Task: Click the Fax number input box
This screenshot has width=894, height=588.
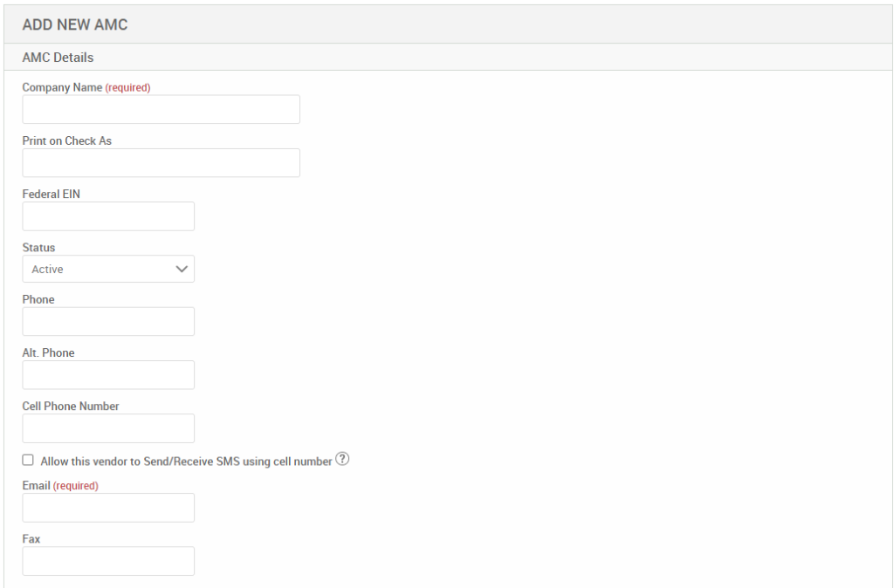Action: pos(108,561)
